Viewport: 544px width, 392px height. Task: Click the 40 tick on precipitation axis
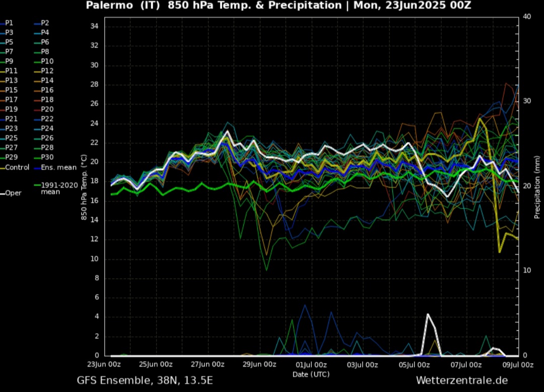527,17
